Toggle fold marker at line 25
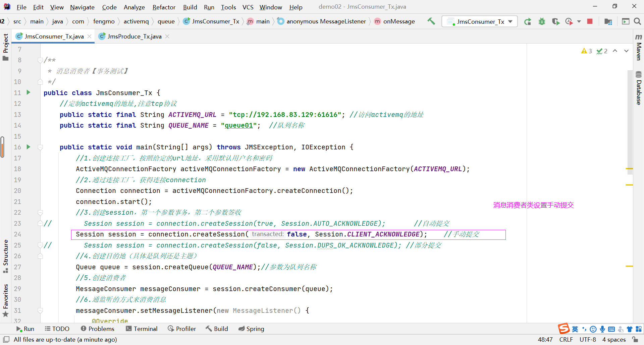 [40, 245]
